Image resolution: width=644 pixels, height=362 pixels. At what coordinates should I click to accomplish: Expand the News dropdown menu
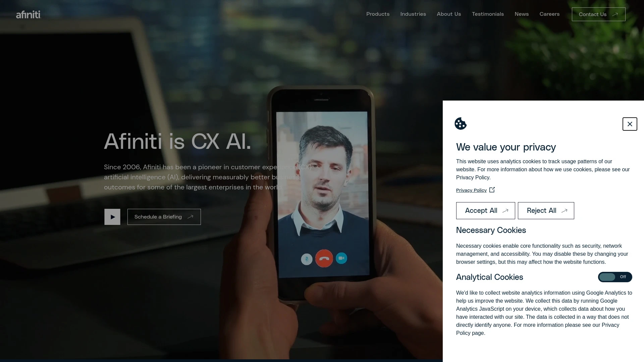pos(522,14)
